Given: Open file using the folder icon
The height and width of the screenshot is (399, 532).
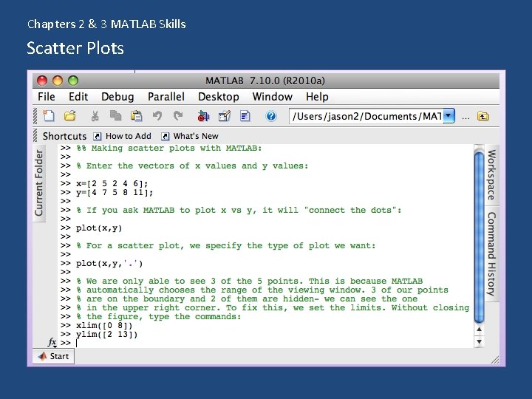Looking at the screenshot, I should (x=70, y=116).
